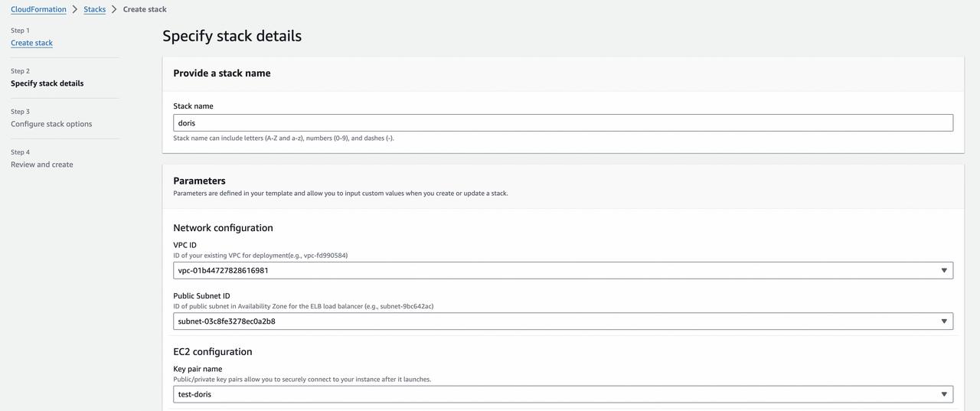Click the breadcrumb chevron after CloudFormation

[75, 9]
